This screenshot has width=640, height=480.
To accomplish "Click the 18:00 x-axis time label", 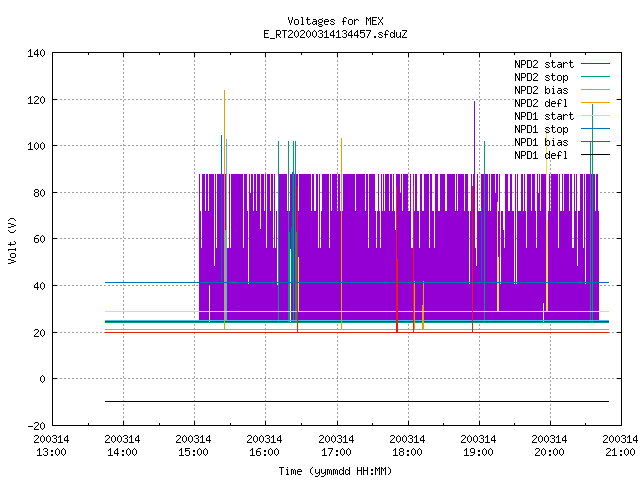I will (x=407, y=452).
